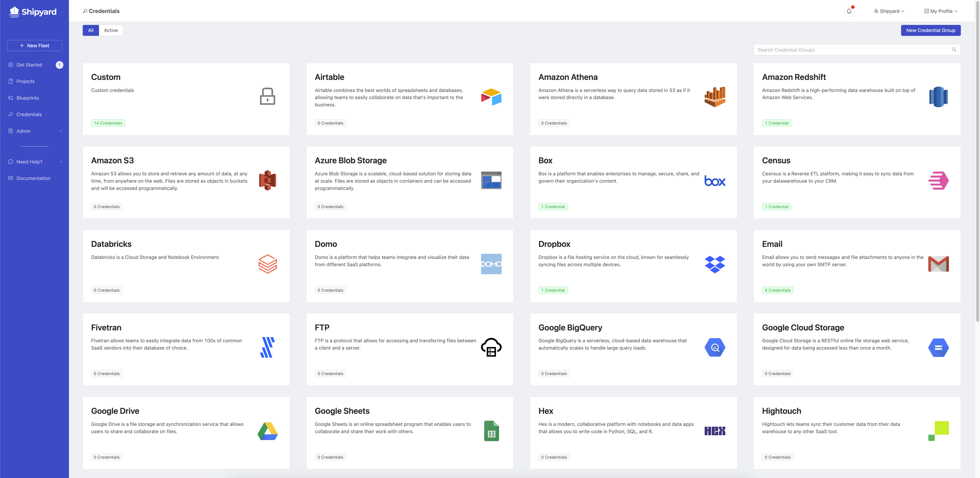Click the Google Cloud Storage logo icon
This screenshot has height=478, width=980.
[x=938, y=347]
